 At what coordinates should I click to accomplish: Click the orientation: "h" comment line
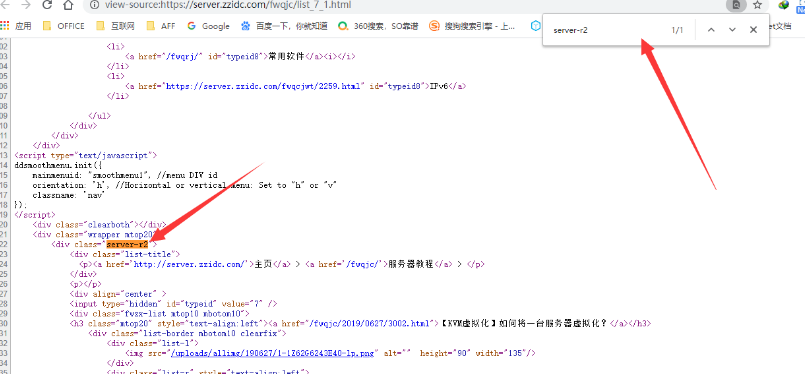pyautogui.click(x=184, y=185)
